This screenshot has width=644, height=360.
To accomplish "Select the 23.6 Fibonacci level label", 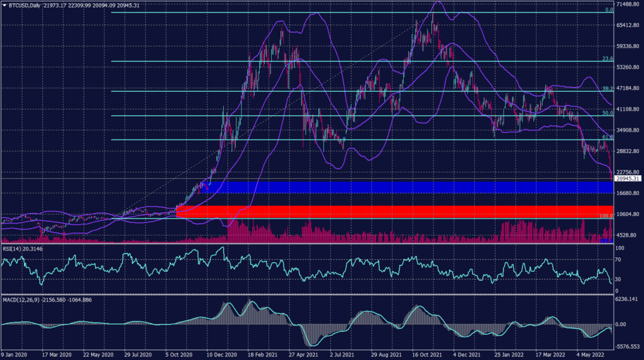I will point(607,59).
